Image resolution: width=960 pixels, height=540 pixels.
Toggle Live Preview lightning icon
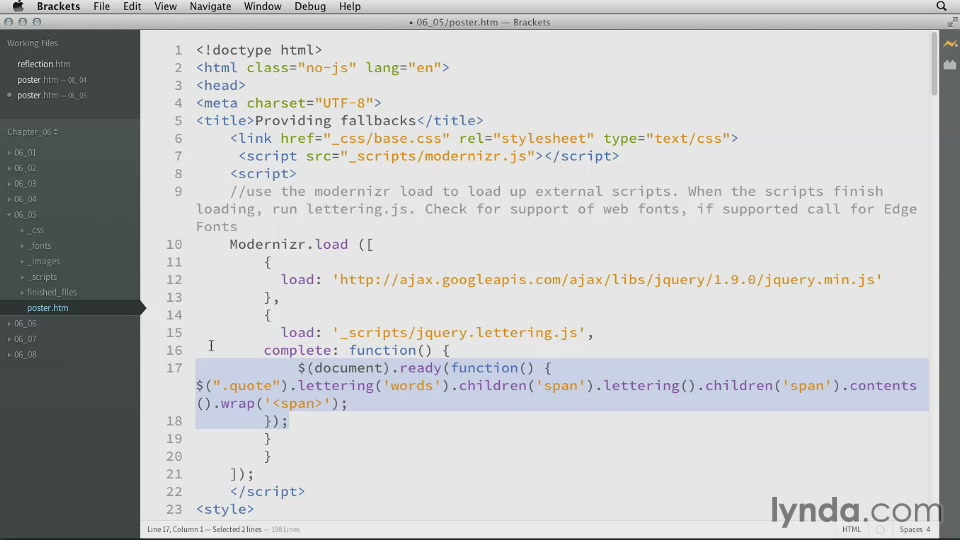tap(950, 44)
